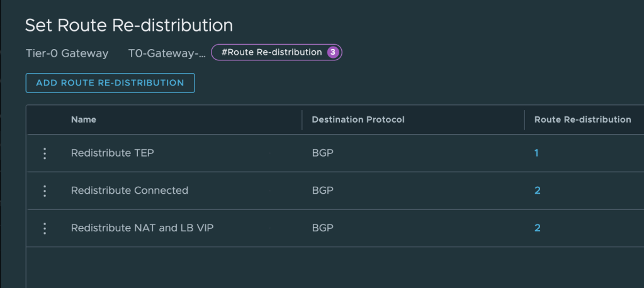This screenshot has width=644, height=288.
Task: Click ADD ROUTE RE-DISTRIBUTION button
Action: coord(110,83)
